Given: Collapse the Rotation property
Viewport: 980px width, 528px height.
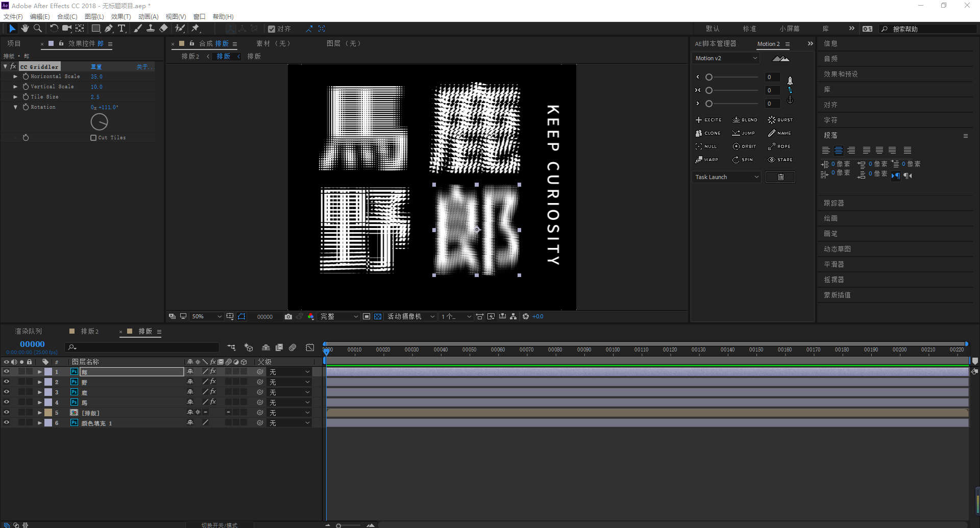Looking at the screenshot, I should pyautogui.click(x=15, y=107).
